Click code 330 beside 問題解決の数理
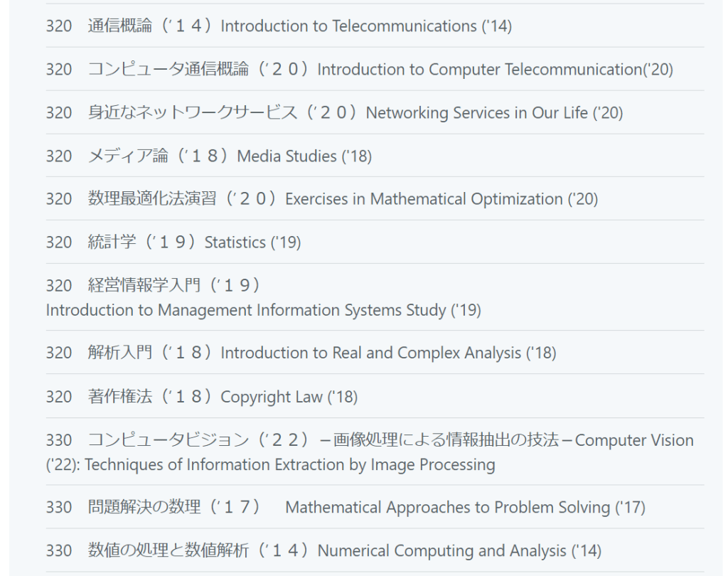Image resolution: width=728 pixels, height=576 pixels. tap(59, 508)
